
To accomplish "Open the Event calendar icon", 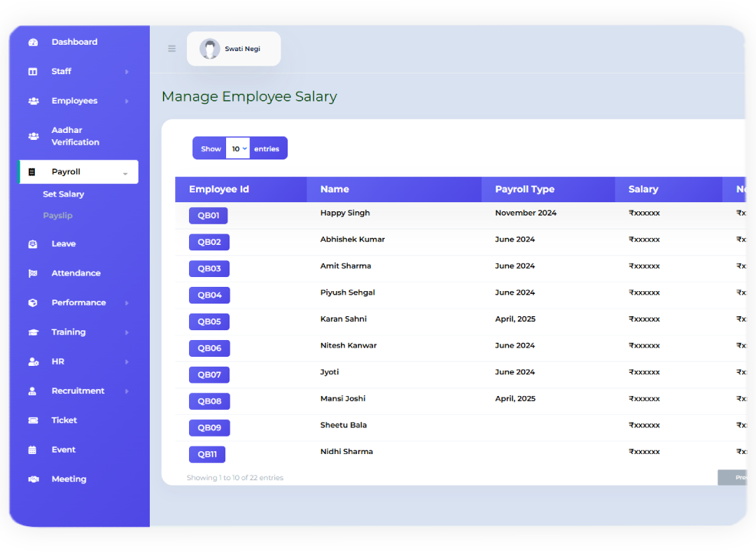I will (33, 449).
